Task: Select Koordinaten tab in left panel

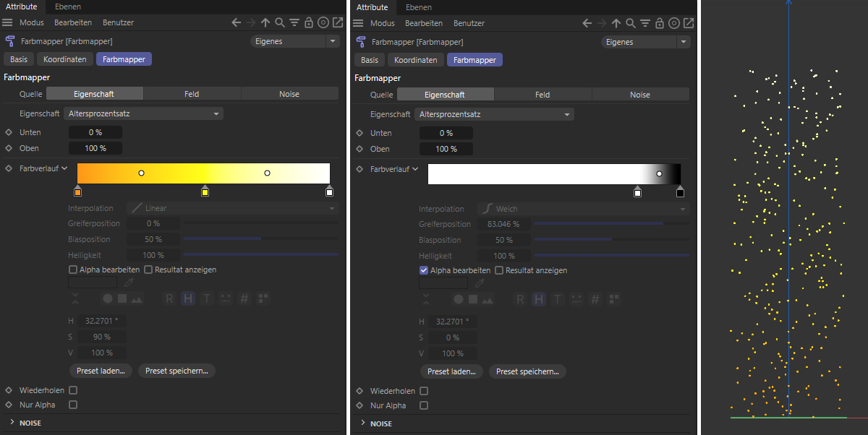Action: 65,59
